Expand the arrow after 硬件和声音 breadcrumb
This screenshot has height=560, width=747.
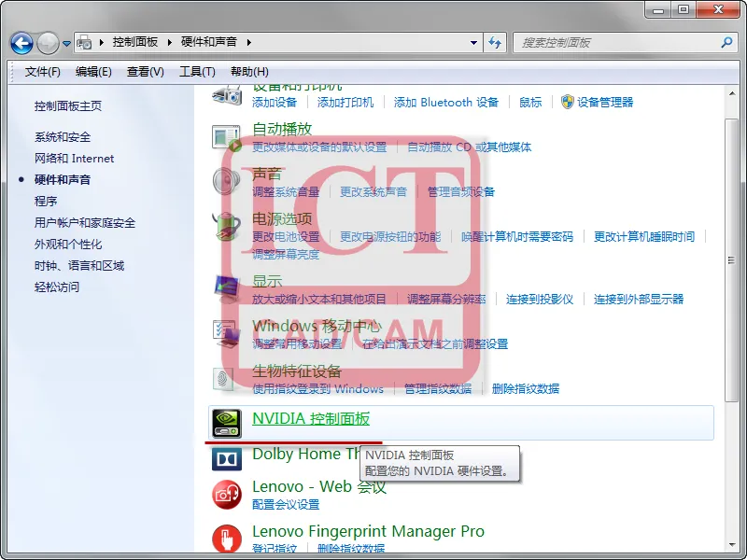[248, 42]
